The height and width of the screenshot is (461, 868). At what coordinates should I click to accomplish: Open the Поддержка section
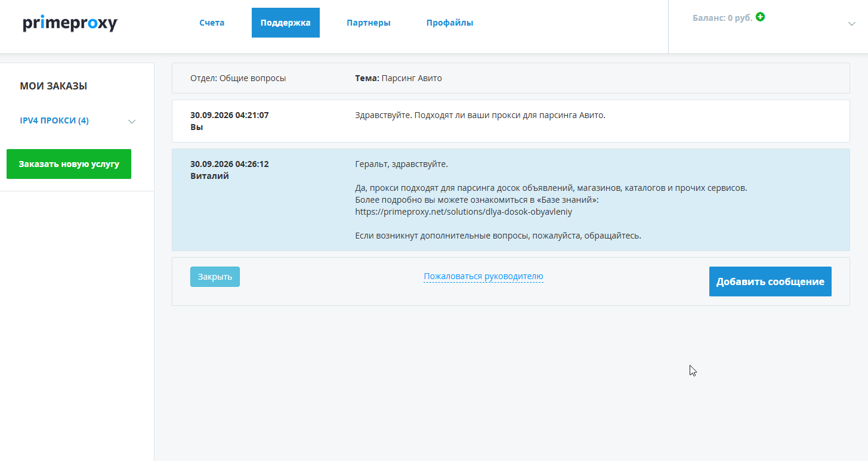click(x=286, y=23)
